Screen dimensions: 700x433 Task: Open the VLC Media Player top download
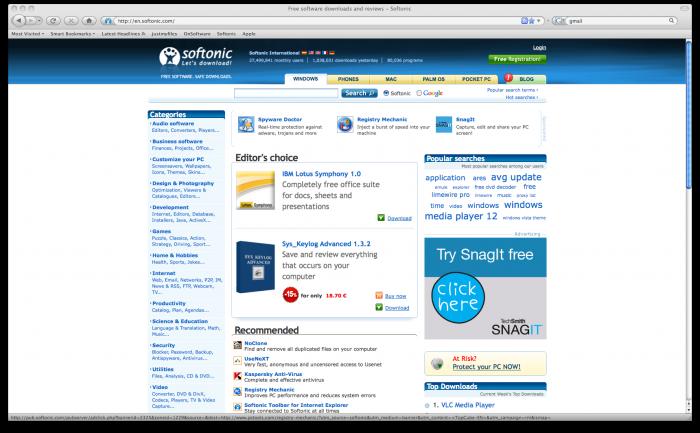pyautogui.click(x=468, y=405)
